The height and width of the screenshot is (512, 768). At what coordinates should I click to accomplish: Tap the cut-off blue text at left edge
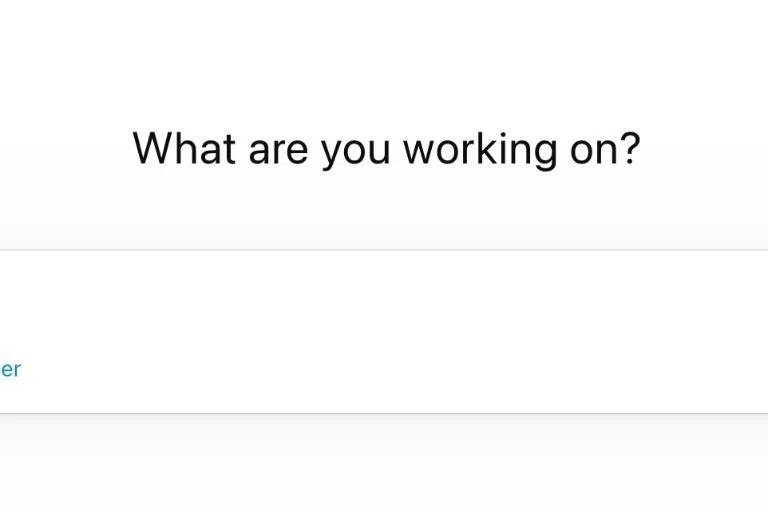(9, 369)
